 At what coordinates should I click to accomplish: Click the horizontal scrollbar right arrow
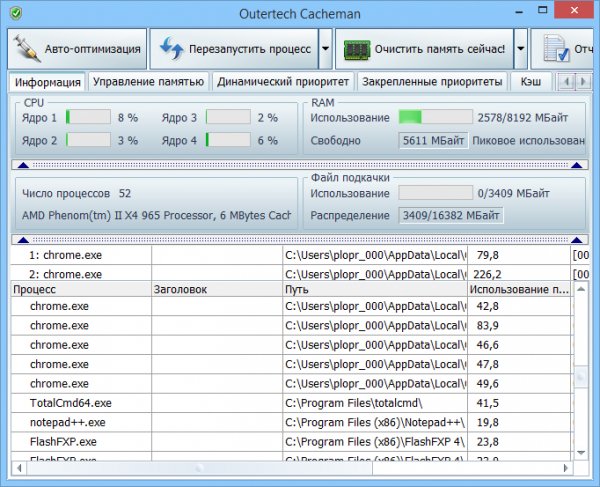[x=566, y=467]
